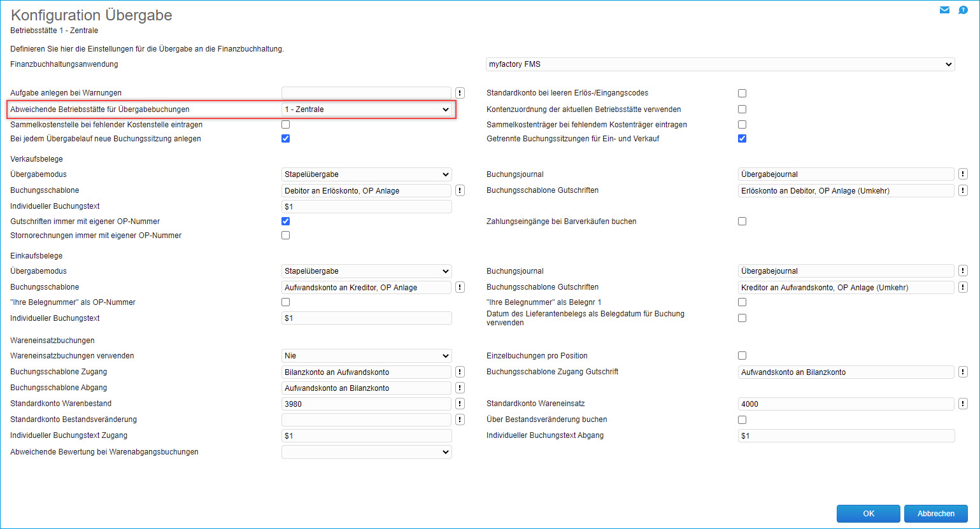Screen dimensions: 980x529
Task: Open Abweichende Bewertung bei Warenabgangsbuchungen dropdown
Action: [x=367, y=452]
